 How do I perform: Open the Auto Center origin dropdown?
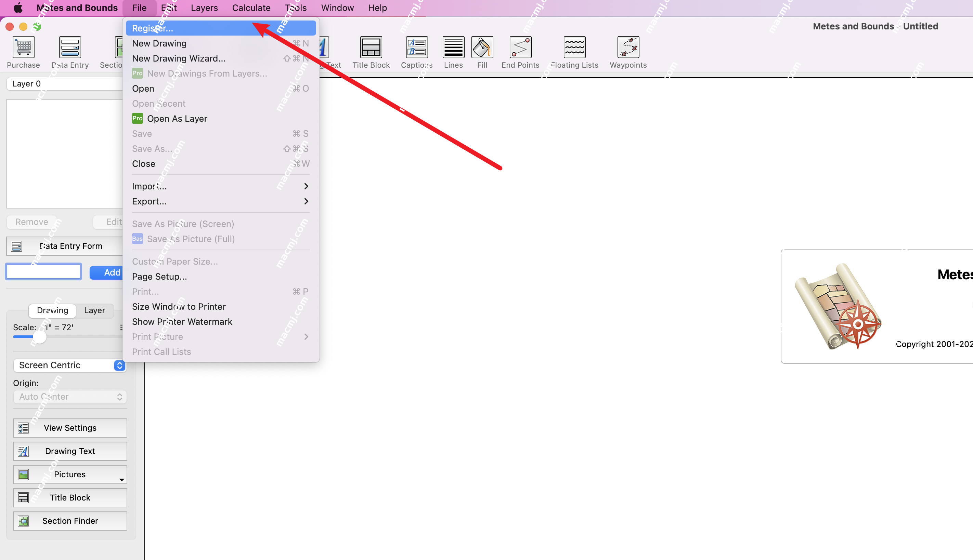70,397
